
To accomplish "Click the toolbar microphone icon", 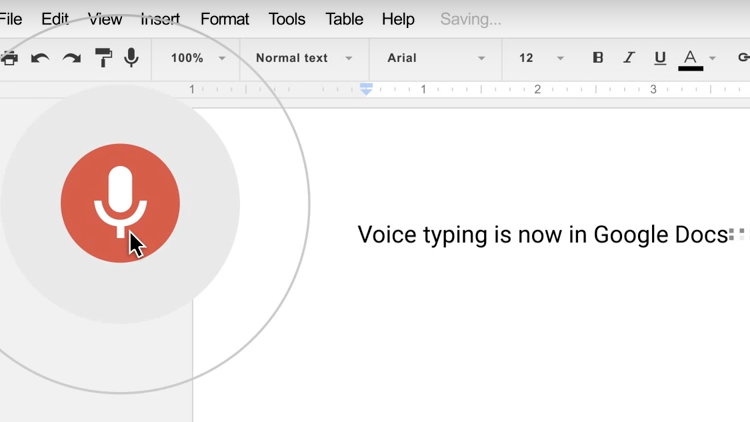I will (x=131, y=58).
